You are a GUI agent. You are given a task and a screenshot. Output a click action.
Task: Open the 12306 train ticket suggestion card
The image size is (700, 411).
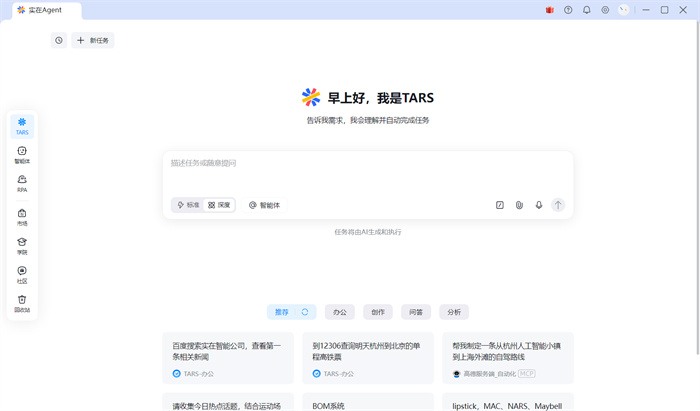pyautogui.click(x=368, y=359)
